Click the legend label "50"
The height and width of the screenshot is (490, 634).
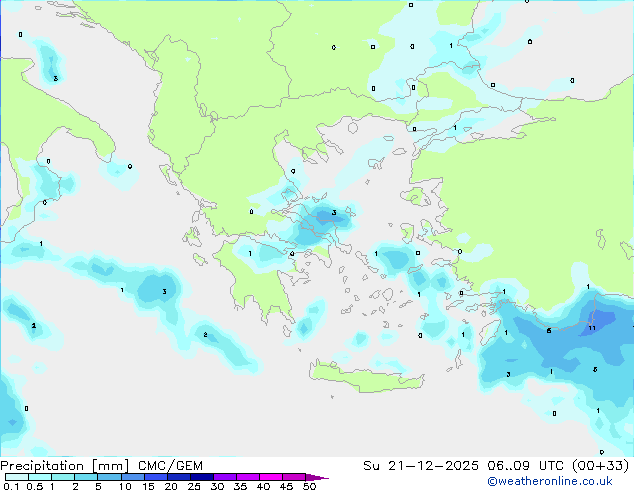309,486
